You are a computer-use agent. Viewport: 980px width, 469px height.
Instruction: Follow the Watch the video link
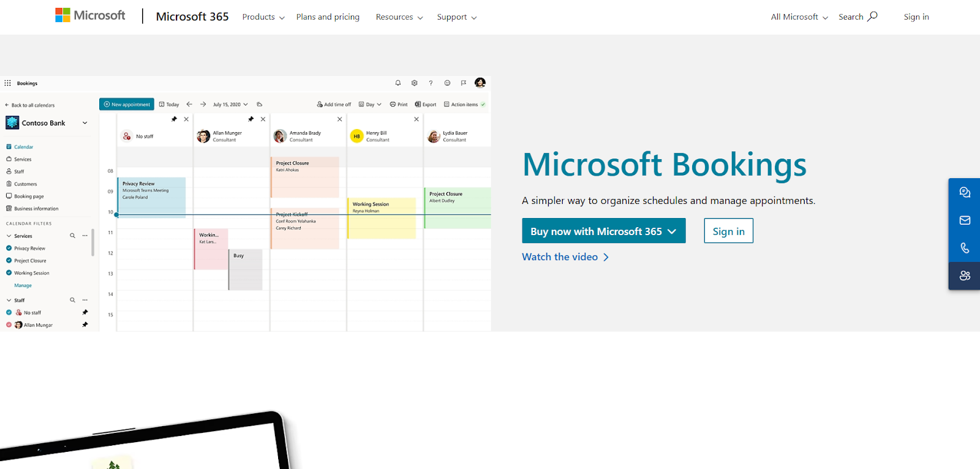pos(565,257)
